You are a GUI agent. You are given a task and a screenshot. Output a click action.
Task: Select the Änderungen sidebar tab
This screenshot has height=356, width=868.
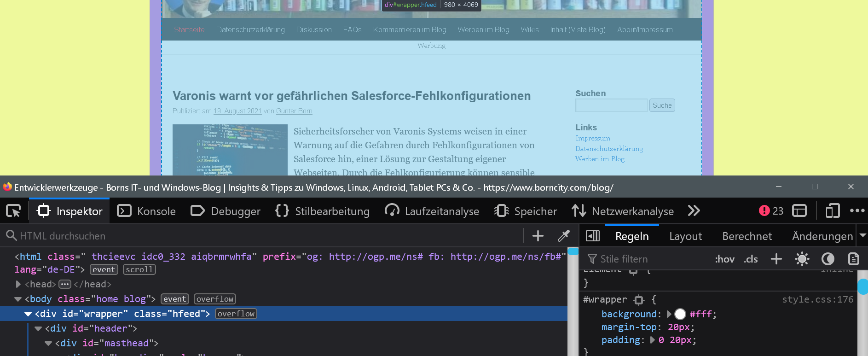[822, 236]
